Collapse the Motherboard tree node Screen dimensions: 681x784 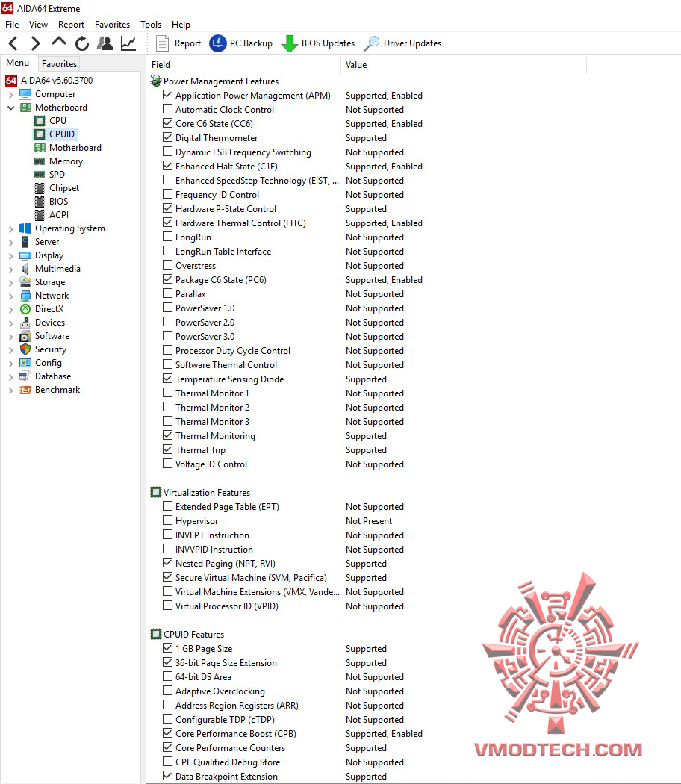[x=10, y=108]
